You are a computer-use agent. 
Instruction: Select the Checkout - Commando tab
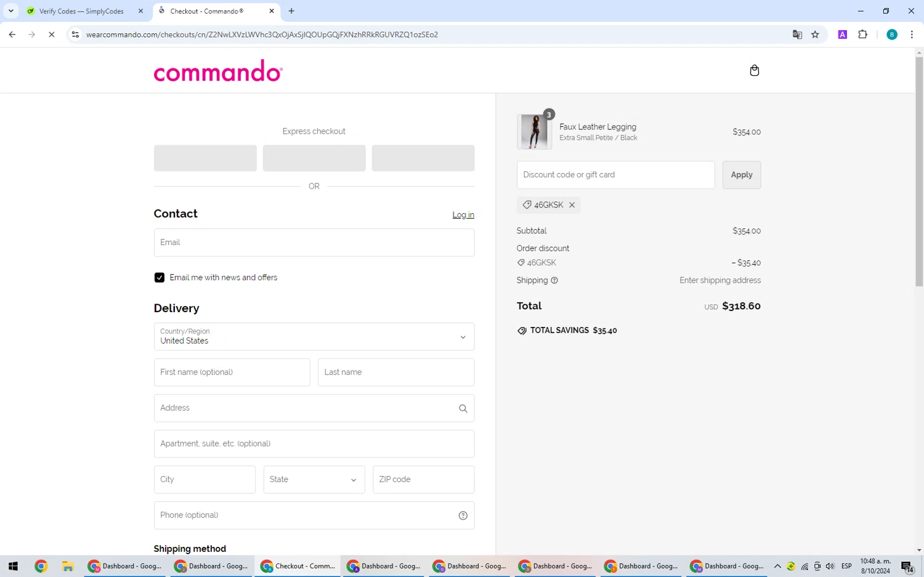point(215,11)
